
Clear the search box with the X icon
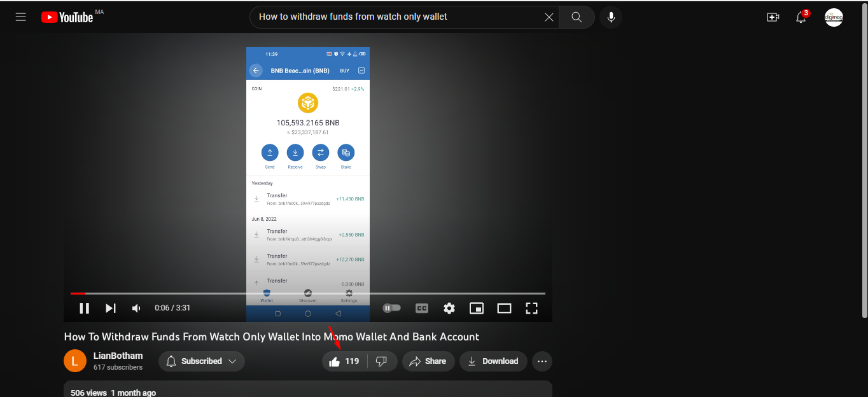549,17
